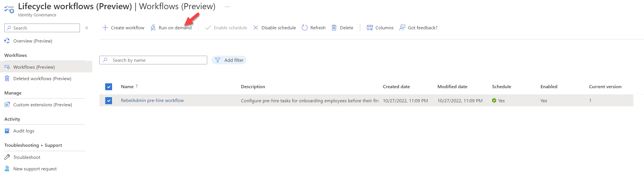Click Disable schedule label

point(279,28)
